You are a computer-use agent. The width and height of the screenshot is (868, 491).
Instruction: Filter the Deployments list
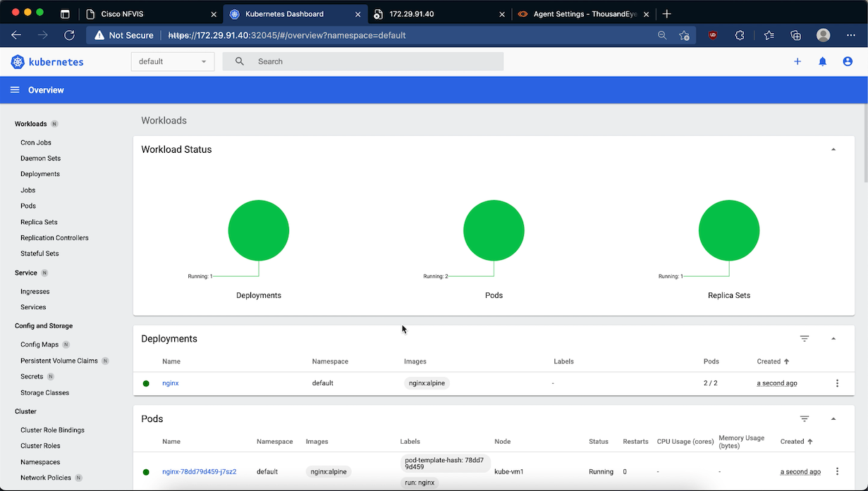tap(805, 339)
